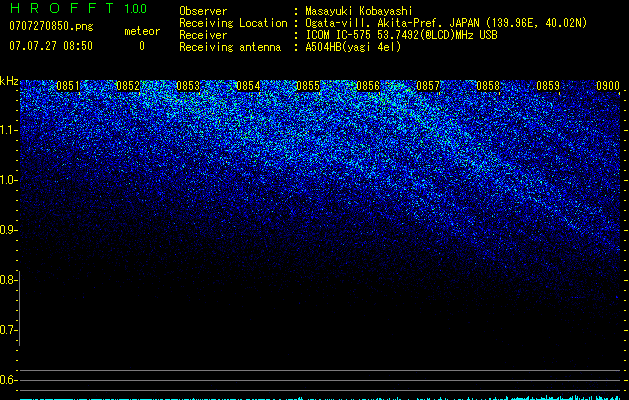The width and height of the screenshot is (629, 400).
Task: Click the 1.0 frequency axis label
Action: pyautogui.click(x=8, y=180)
